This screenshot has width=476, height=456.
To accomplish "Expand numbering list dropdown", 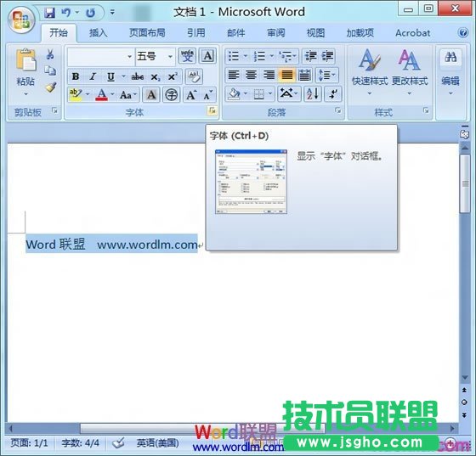I will [271, 56].
